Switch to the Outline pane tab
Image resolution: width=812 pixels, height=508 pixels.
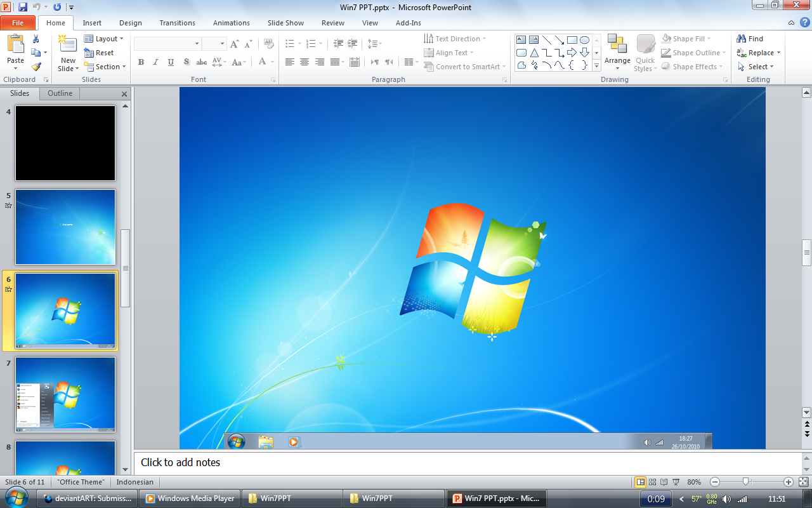[60, 93]
